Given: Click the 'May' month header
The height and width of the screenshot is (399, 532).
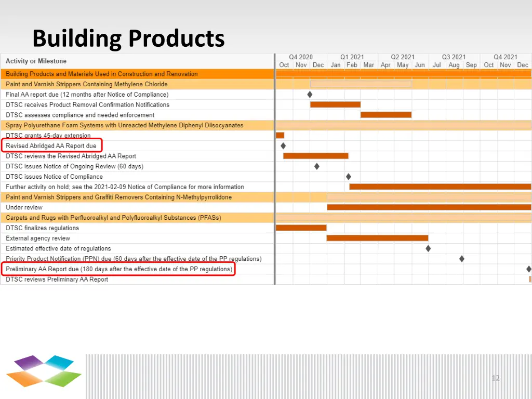Looking at the screenshot, I should pos(403,65).
